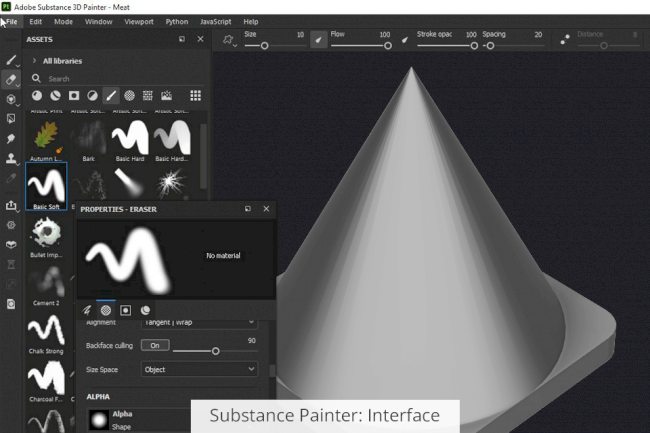Click symmetry dots icon in top toolbar
650x433 pixels.
(565, 40)
